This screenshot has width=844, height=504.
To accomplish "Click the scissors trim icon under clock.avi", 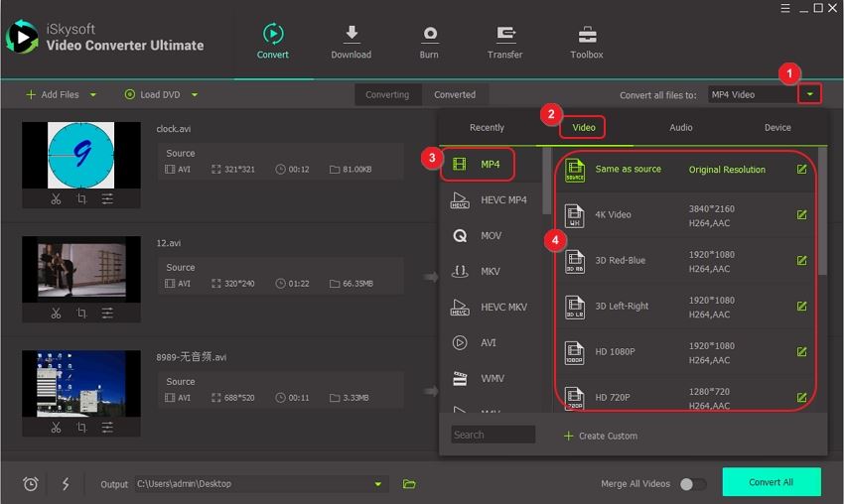I will [x=56, y=199].
